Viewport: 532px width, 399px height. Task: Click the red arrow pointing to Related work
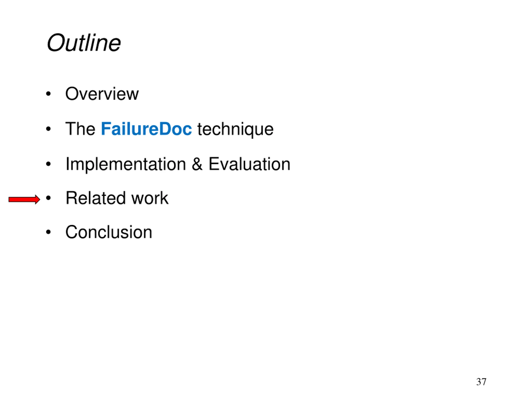(24, 199)
